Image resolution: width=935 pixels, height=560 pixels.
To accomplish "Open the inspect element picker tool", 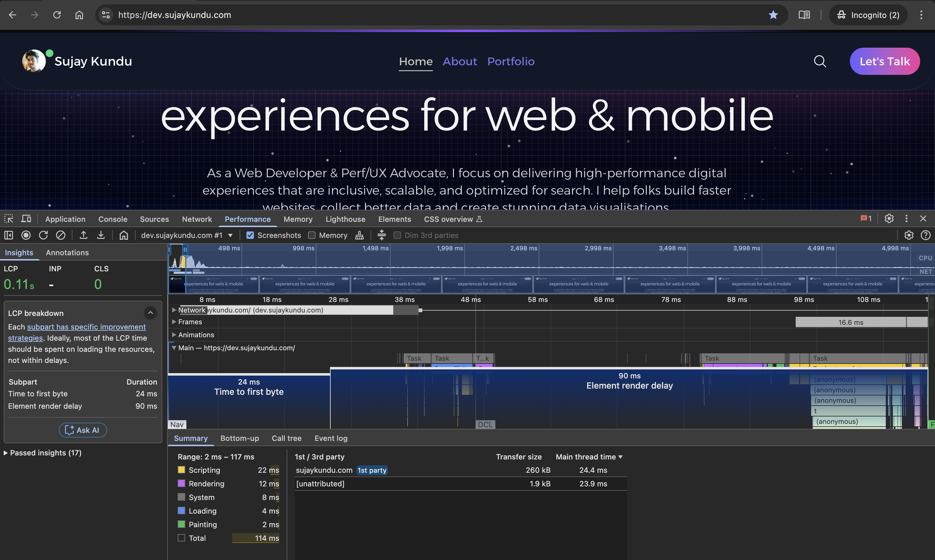I will 9,219.
